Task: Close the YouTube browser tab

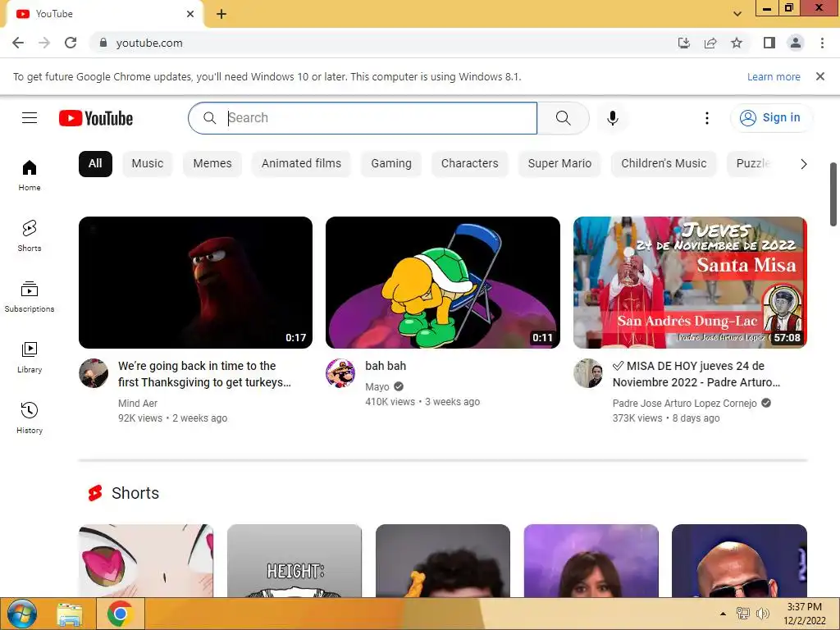Action: click(x=190, y=14)
